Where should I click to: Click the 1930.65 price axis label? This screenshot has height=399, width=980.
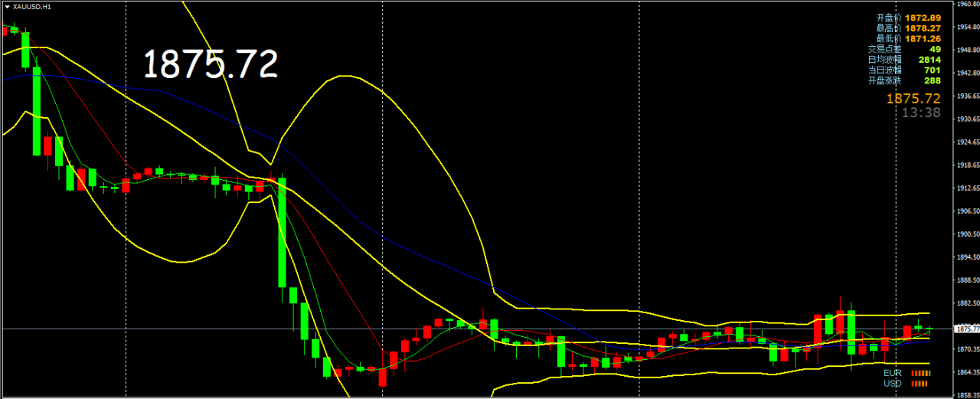[x=968, y=119]
